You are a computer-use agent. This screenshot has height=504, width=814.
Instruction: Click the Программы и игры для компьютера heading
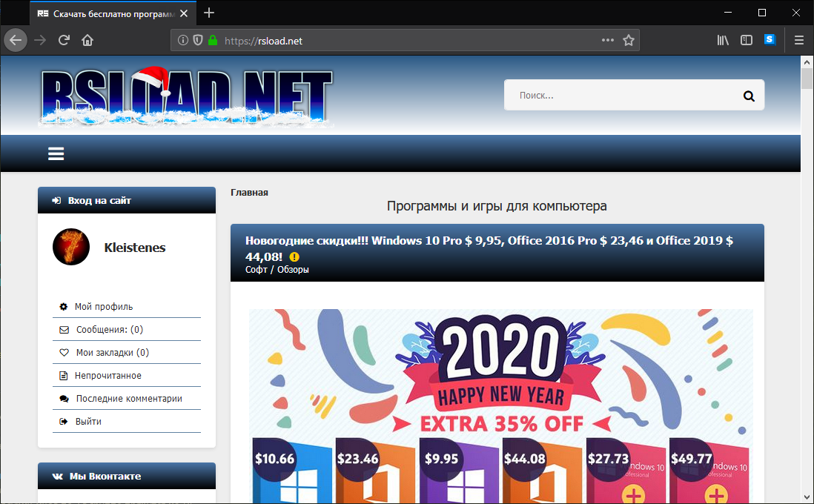coord(497,206)
